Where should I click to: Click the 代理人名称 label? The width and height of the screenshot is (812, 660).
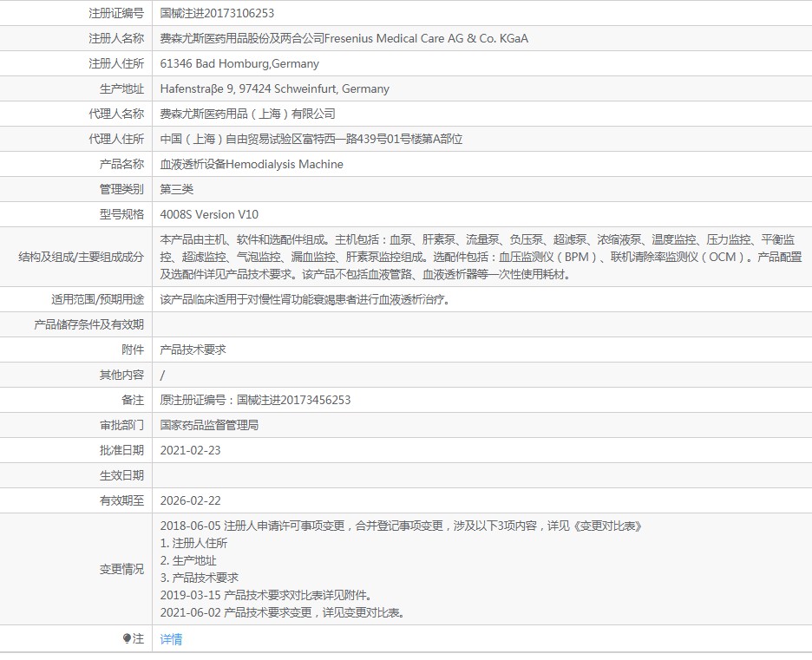coord(116,114)
